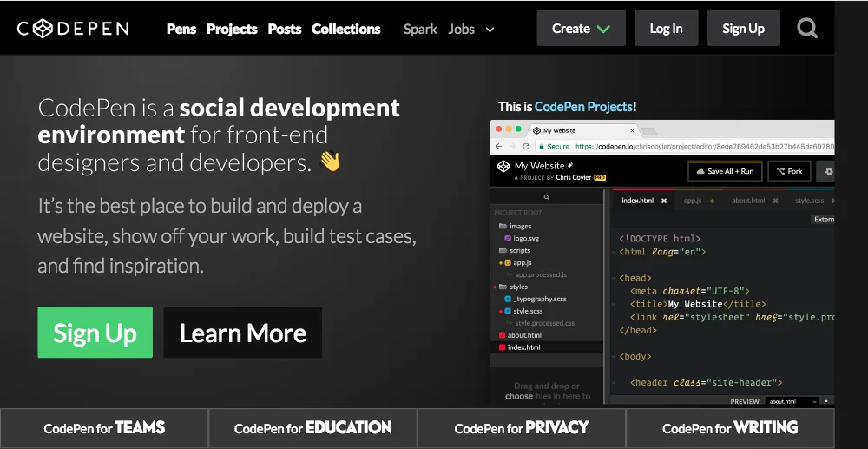This screenshot has height=449, width=868.
Task: Click the PRO badge
Action: 600,178
